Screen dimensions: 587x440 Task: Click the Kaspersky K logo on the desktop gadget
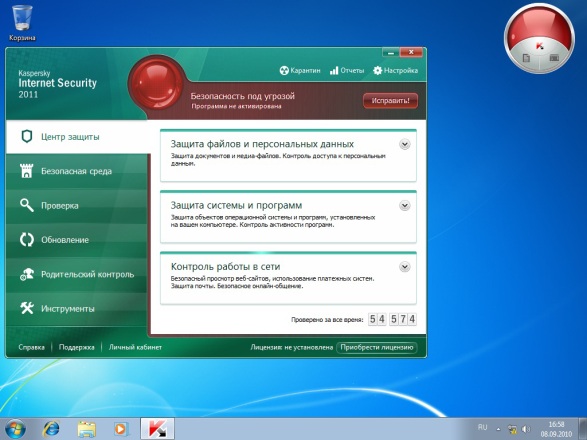[x=539, y=46]
